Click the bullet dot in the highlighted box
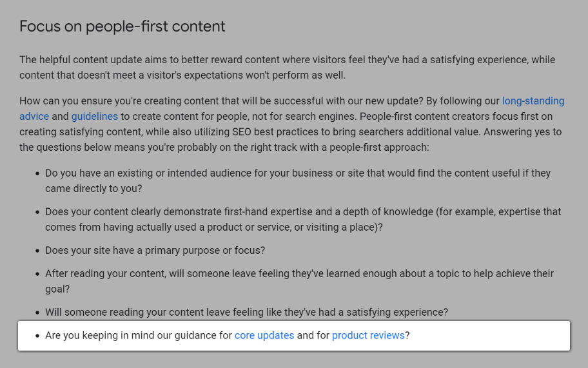The image size is (588, 368). (35, 336)
